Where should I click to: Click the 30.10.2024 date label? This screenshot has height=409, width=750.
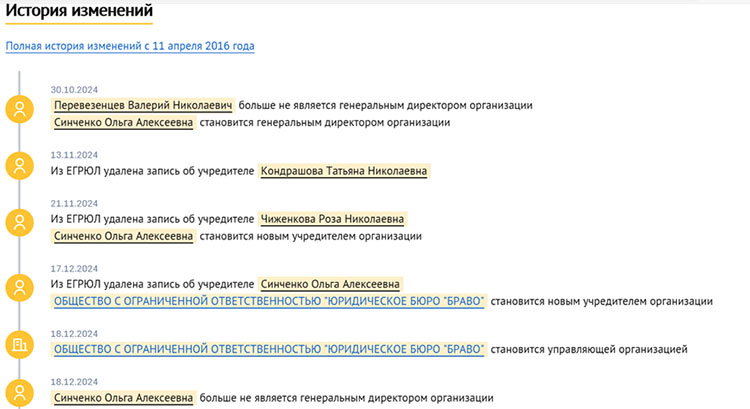[74, 90]
